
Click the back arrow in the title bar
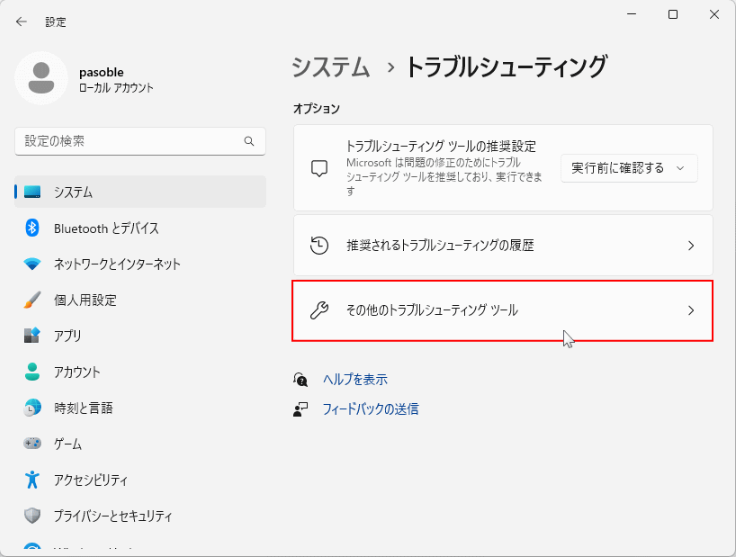click(x=21, y=21)
